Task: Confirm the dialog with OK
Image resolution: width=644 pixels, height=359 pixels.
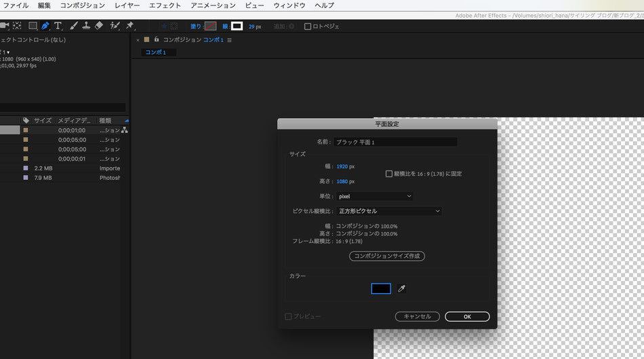Action: (467, 316)
